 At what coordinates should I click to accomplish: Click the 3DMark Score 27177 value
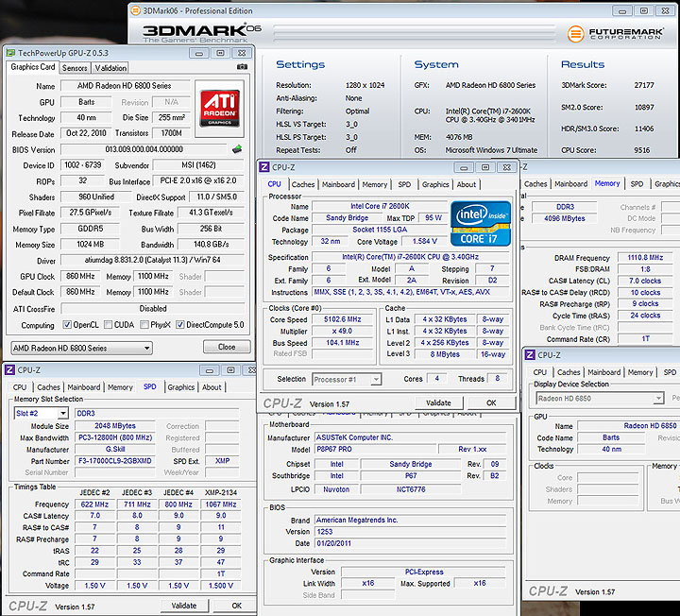pyautogui.click(x=644, y=85)
